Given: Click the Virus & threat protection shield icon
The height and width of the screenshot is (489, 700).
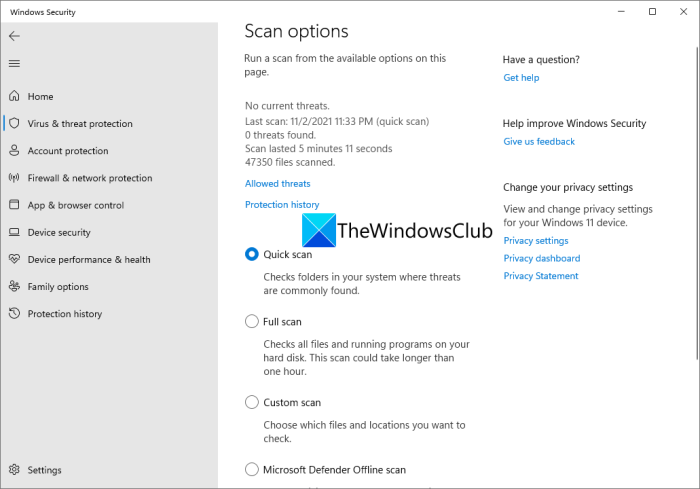Looking at the screenshot, I should click(14, 123).
